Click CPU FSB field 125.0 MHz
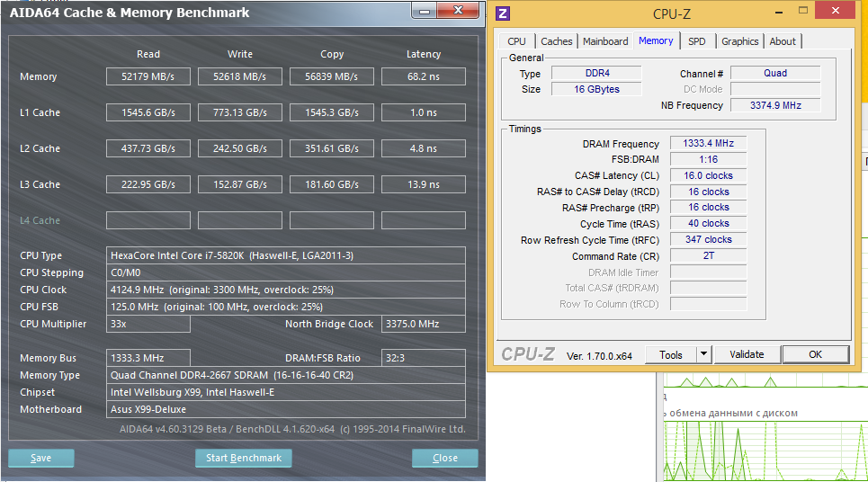Image resolution: width=868 pixels, height=482 pixels. tap(286, 308)
